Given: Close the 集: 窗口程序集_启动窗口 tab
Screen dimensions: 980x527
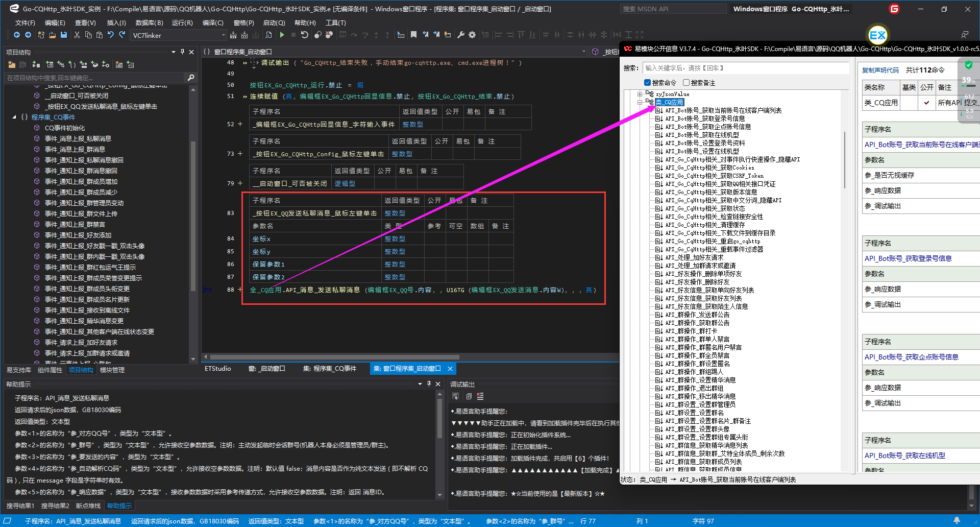Looking at the screenshot, I should tap(450, 368).
